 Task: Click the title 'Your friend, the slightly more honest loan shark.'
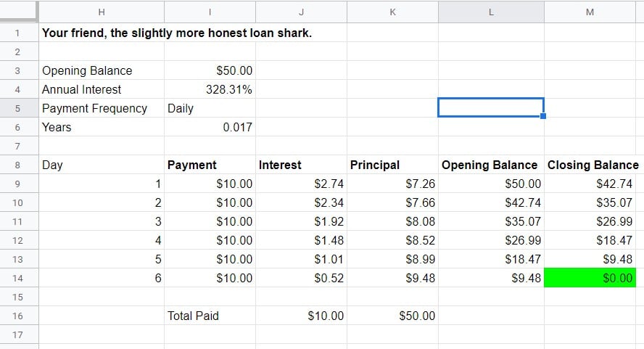(177, 33)
